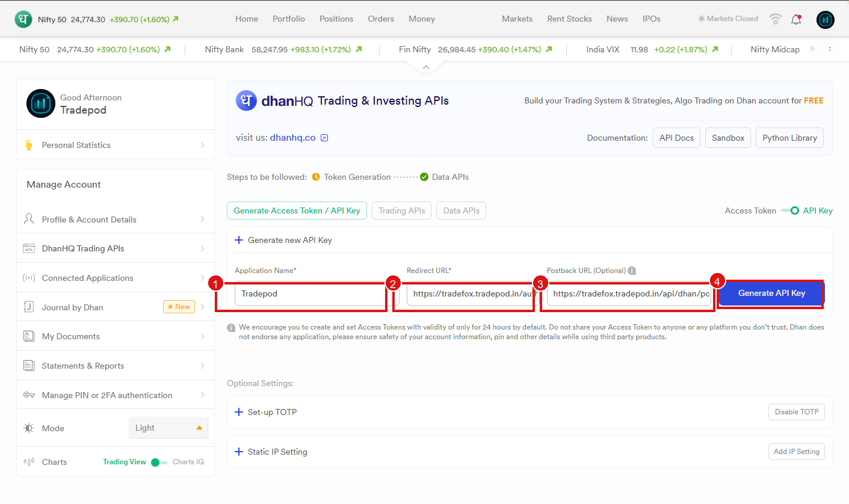
Task: Open the IPOs menu
Action: [652, 19]
